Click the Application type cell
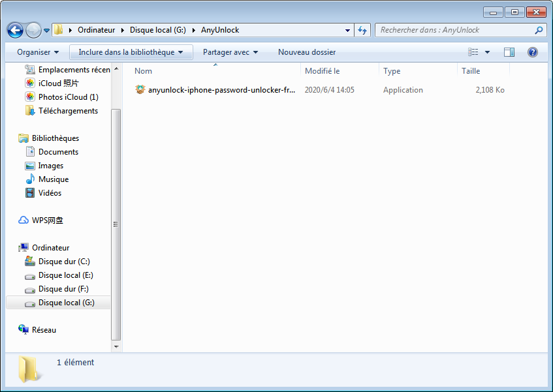 point(403,90)
